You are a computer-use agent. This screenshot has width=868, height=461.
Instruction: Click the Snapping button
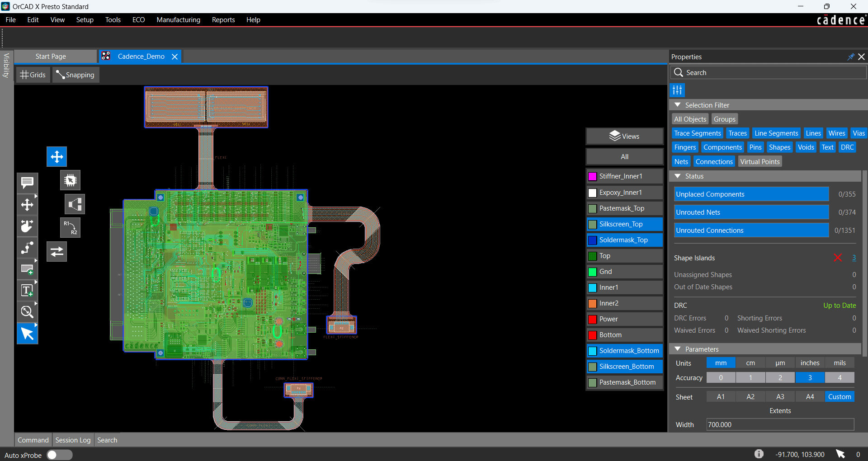(x=75, y=75)
